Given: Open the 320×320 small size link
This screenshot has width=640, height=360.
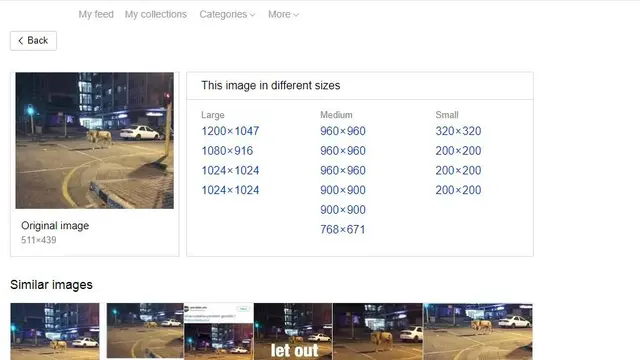Looking at the screenshot, I should click(458, 131).
